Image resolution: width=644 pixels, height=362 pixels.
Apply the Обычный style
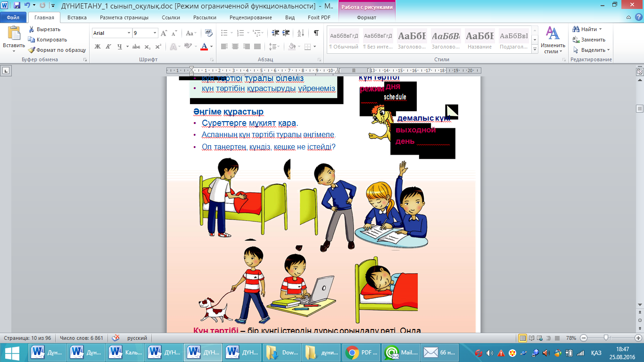[344, 40]
